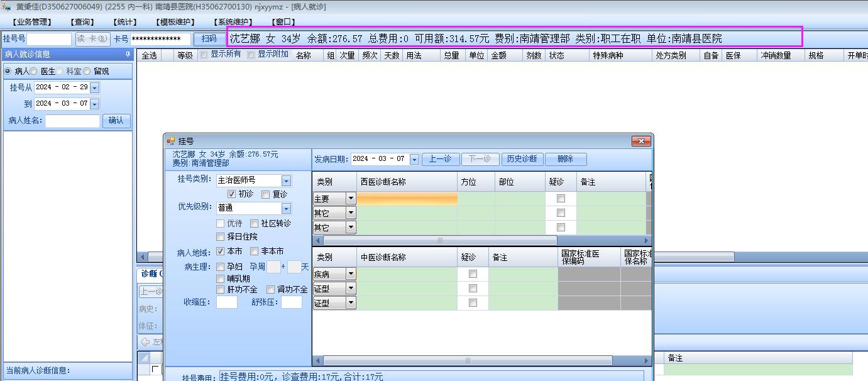Open the 模板维护 menu
868x381 pixels.
pos(175,22)
